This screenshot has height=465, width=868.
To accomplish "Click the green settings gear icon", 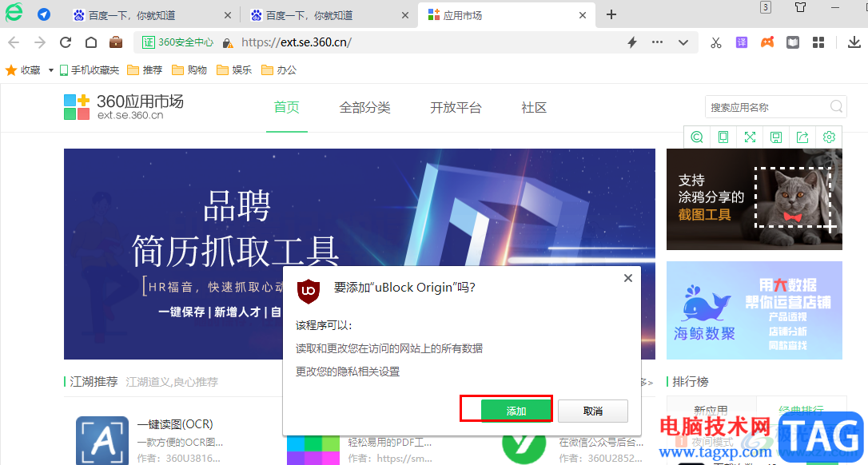I will 829,137.
